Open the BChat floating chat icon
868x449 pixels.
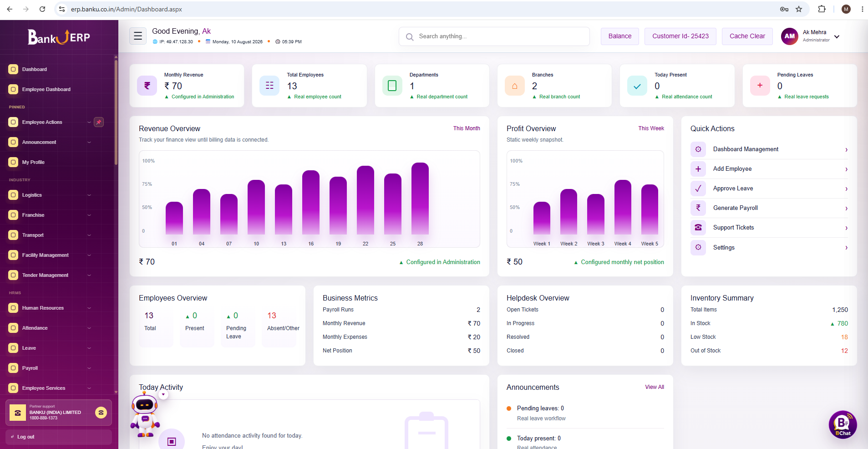point(843,424)
